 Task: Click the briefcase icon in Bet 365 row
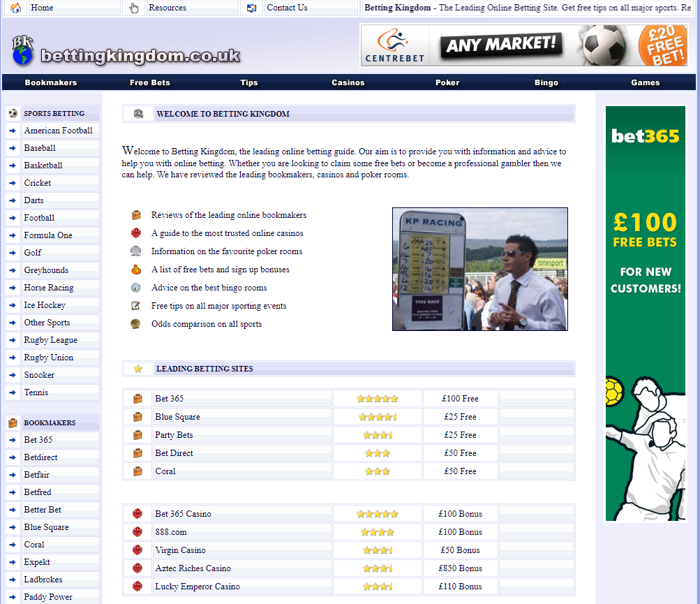click(x=137, y=399)
